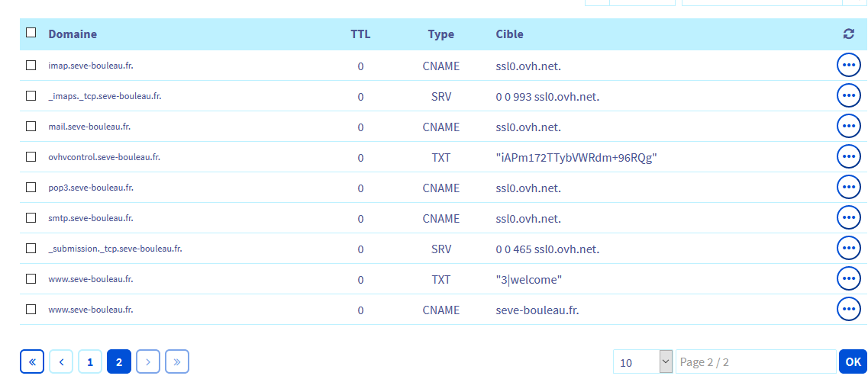Open actions menu for _imaps._tcp SRV record
Image resolution: width=868 pixels, height=379 pixels.
[848, 96]
